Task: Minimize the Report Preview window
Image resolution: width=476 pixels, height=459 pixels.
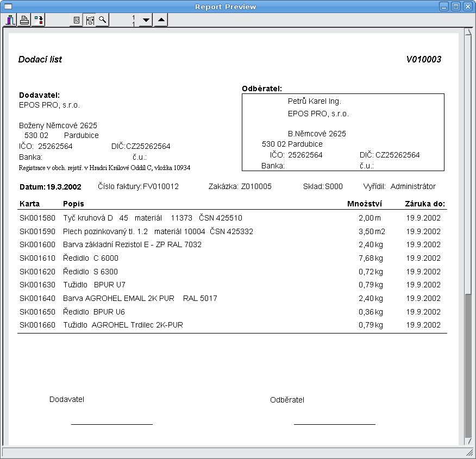Action: click(444, 7)
